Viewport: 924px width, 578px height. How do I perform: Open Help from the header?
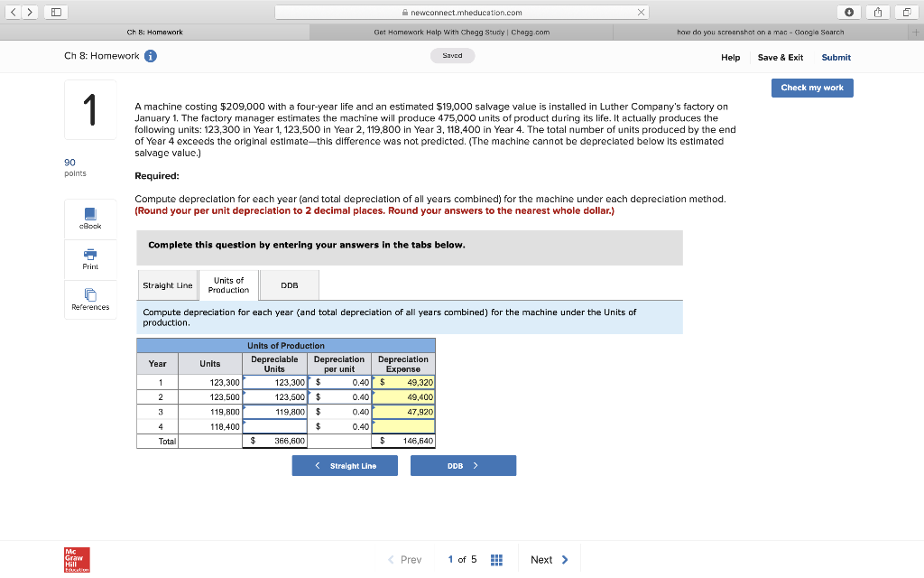[733, 56]
